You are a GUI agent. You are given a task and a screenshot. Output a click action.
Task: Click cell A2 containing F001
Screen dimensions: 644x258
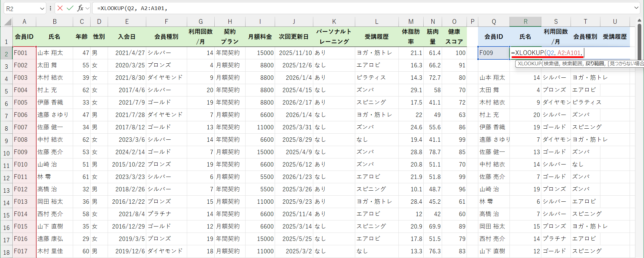[x=24, y=53]
